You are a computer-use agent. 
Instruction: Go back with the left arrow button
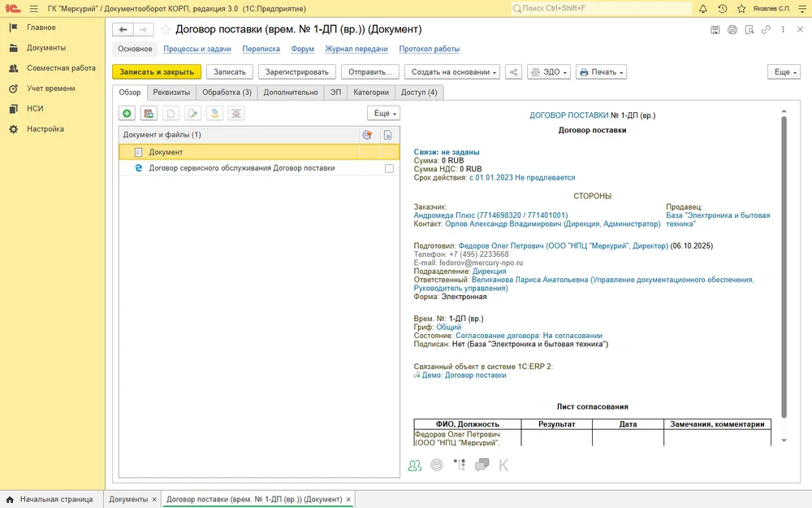(x=123, y=29)
